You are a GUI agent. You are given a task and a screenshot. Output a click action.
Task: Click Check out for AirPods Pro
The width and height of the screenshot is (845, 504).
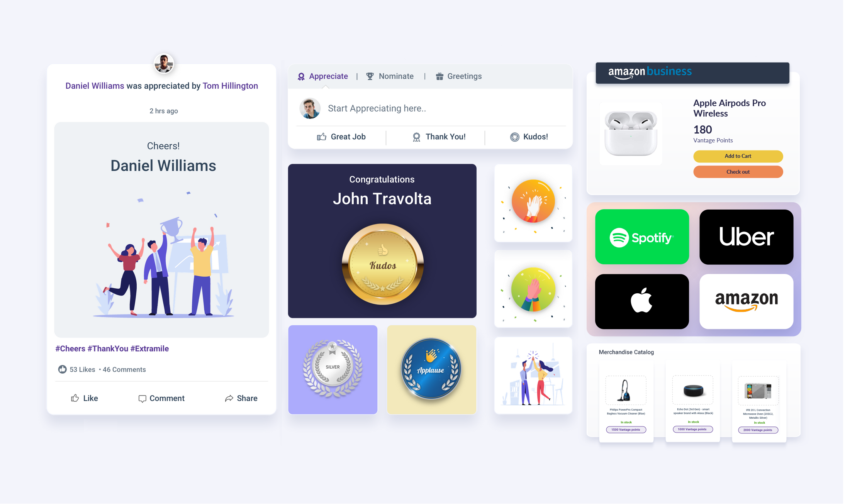(x=738, y=172)
